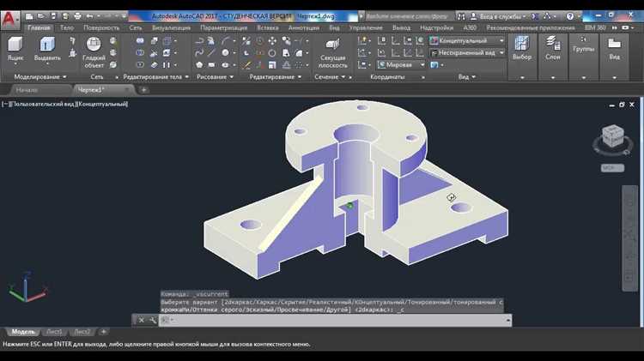Switch to the Начало file tab

pyautogui.click(x=27, y=89)
